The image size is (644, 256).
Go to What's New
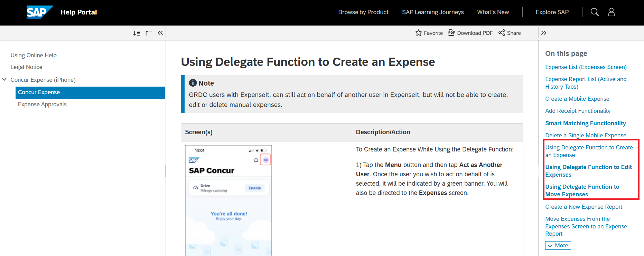(493, 12)
